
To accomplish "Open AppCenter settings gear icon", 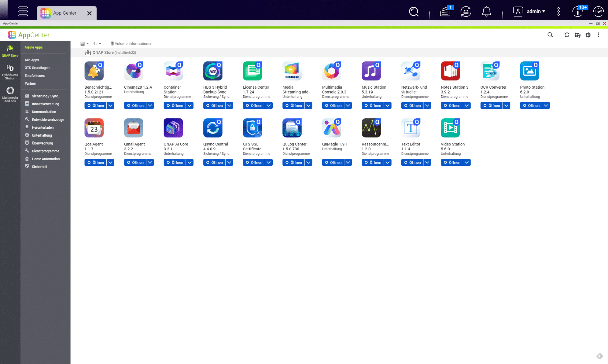I will click(x=588, y=35).
